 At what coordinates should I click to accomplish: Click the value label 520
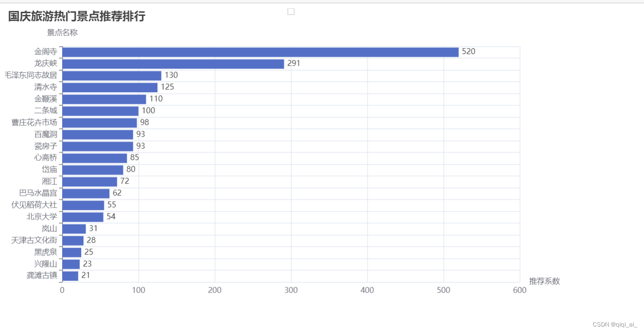point(468,52)
